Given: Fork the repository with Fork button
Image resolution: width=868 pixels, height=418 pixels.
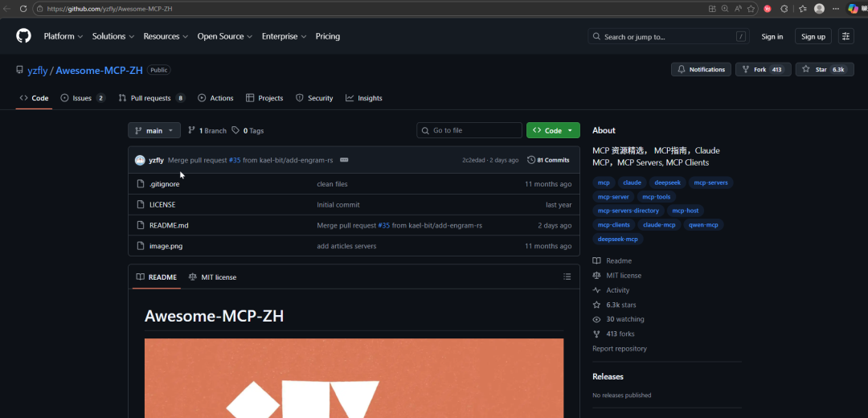Looking at the screenshot, I should (764, 70).
